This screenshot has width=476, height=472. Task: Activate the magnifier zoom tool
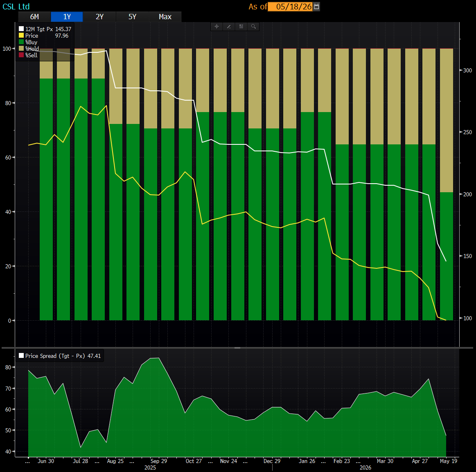pyautogui.click(x=253, y=27)
